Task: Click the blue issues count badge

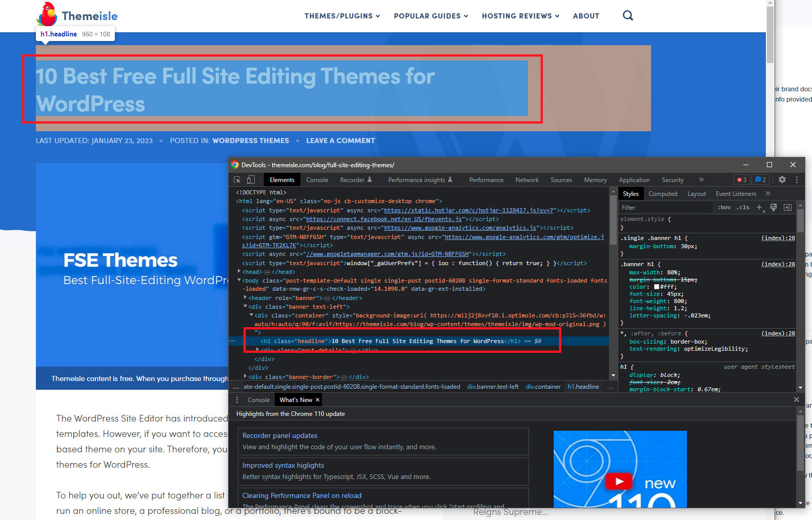Action: coord(760,180)
